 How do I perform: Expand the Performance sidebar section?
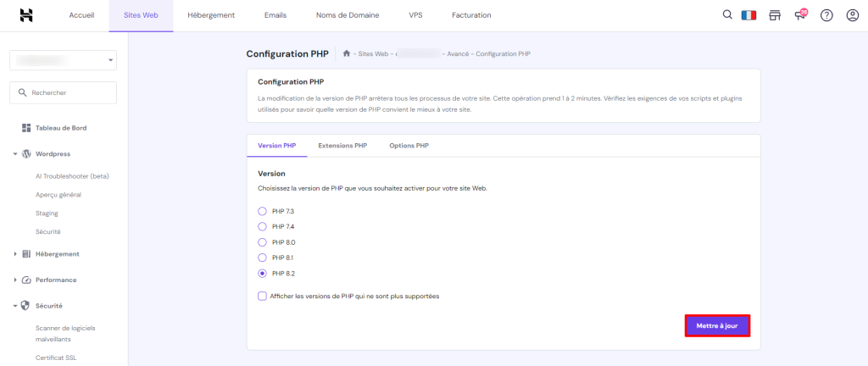tap(15, 280)
